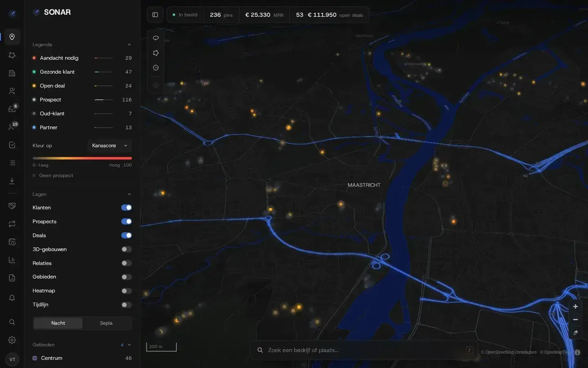Open the map pin view in sidebar
Viewport: 588px width, 368px height.
pyautogui.click(x=12, y=37)
